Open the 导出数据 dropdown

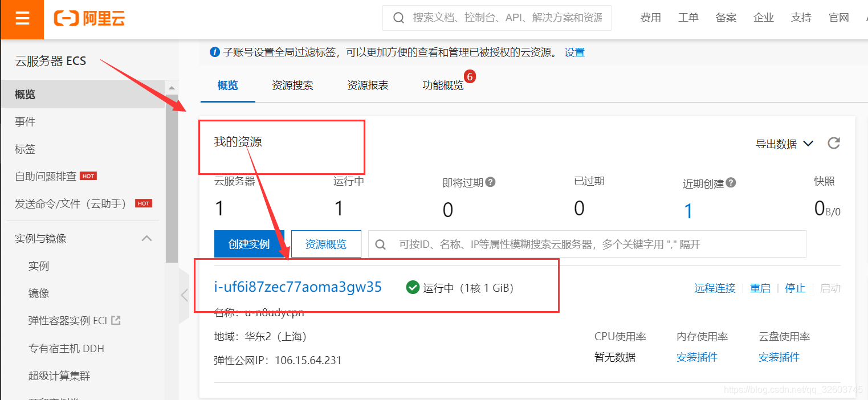(784, 144)
